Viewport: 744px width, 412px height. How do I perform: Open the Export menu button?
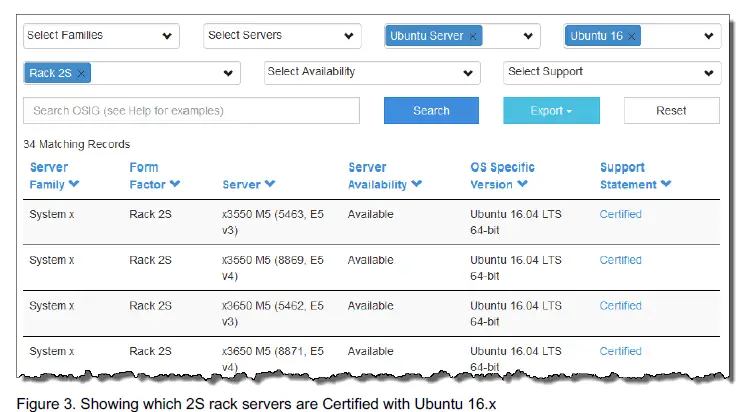point(551,111)
